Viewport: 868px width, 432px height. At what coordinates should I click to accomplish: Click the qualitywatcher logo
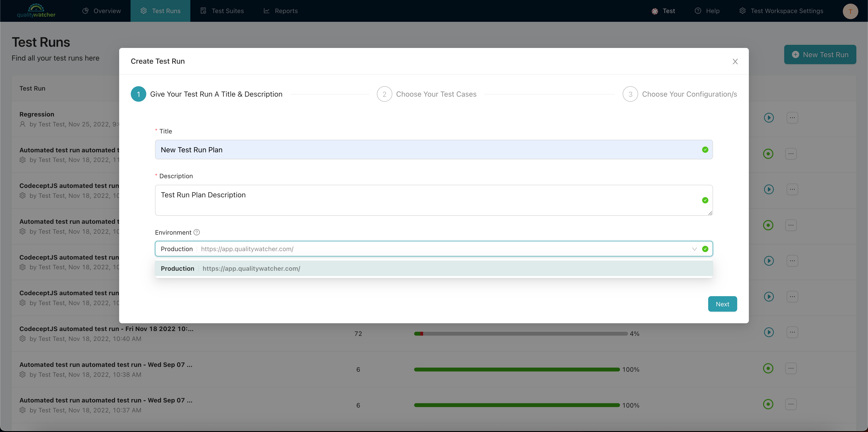click(x=36, y=11)
